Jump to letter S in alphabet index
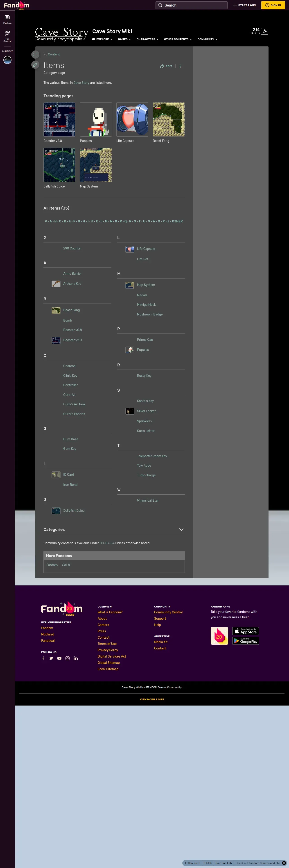 click(x=135, y=221)
